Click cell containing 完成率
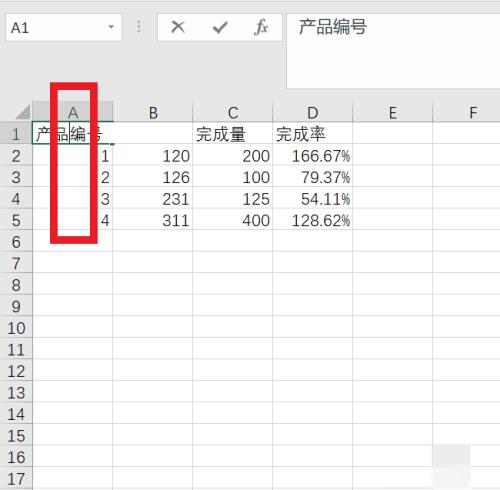The width and height of the screenshot is (500, 490). click(x=313, y=133)
